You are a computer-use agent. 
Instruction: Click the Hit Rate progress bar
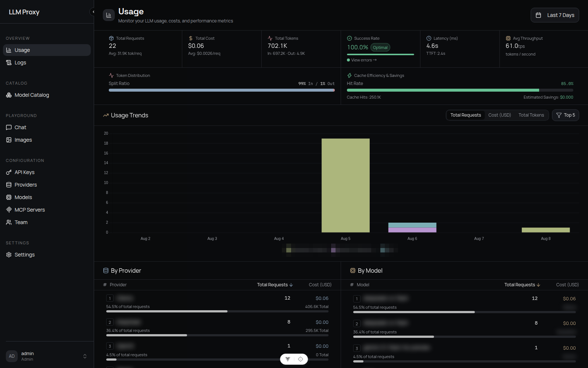click(x=460, y=90)
